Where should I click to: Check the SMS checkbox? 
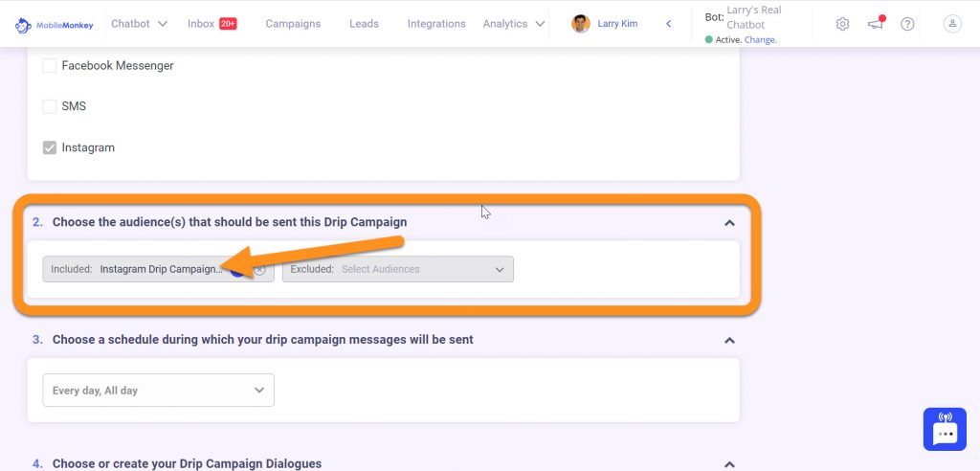(50, 106)
